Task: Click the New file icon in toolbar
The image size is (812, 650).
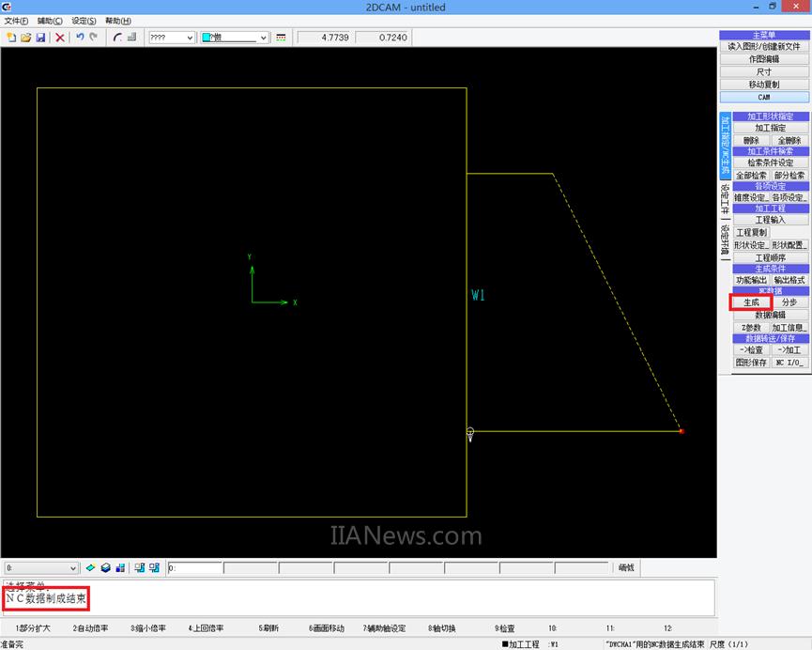Action: [x=11, y=38]
